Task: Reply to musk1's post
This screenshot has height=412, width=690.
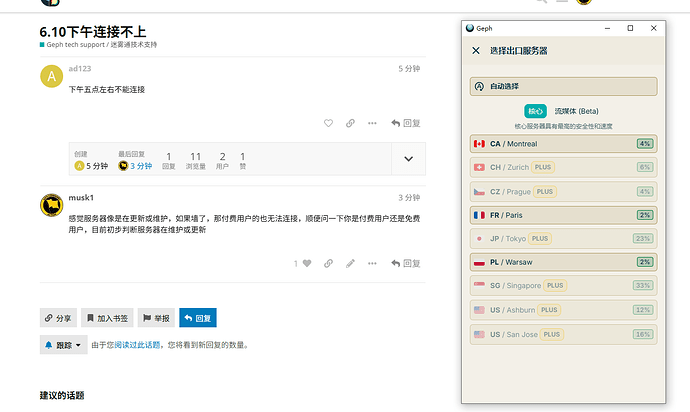Action: [406, 263]
